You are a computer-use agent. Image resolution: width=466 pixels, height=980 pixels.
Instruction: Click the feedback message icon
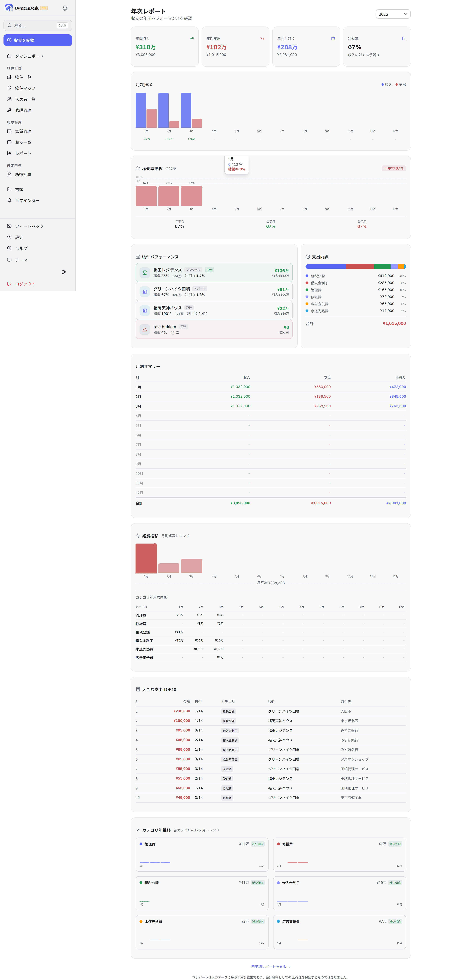coord(9,226)
